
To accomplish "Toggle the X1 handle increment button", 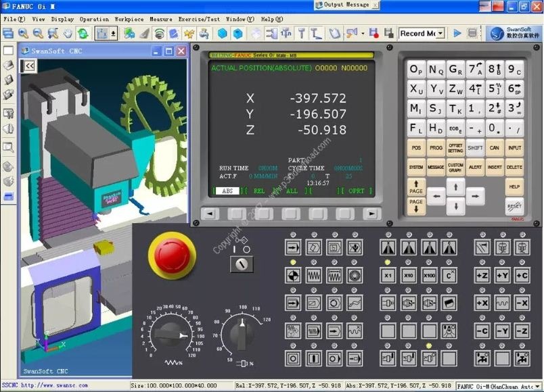I will 388,276.
